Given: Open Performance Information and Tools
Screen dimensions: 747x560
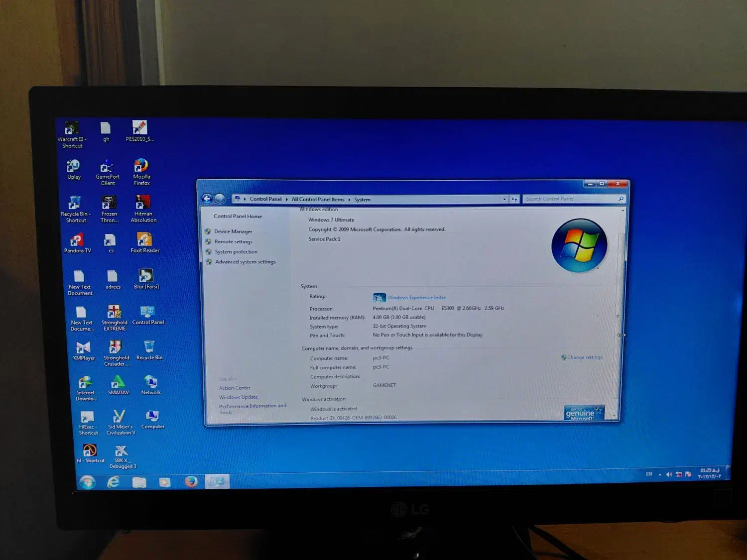Looking at the screenshot, I should pyautogui.click(x=252, y=409).
